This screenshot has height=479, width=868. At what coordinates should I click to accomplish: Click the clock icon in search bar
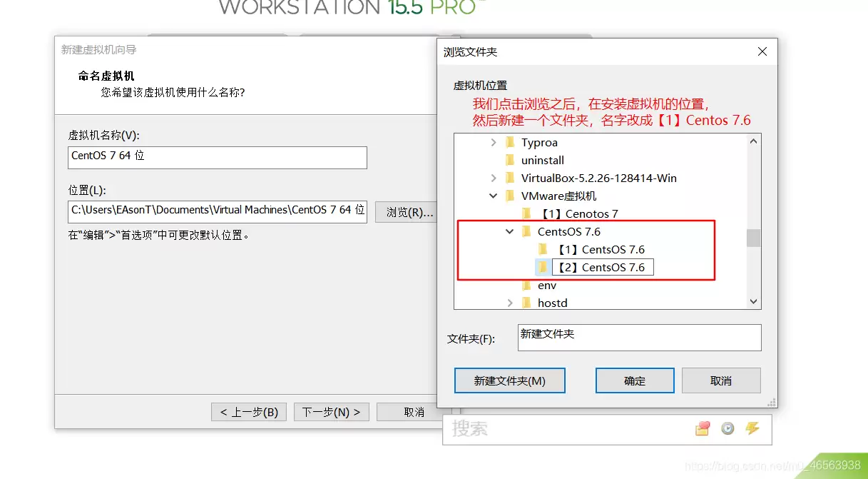[727, 428]
